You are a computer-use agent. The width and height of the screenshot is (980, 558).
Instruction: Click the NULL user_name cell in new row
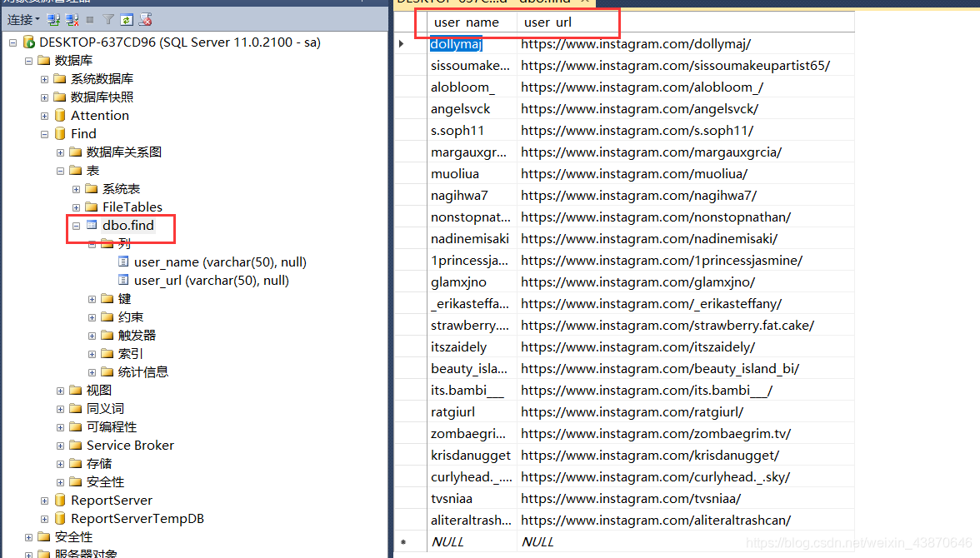[472, 541]
